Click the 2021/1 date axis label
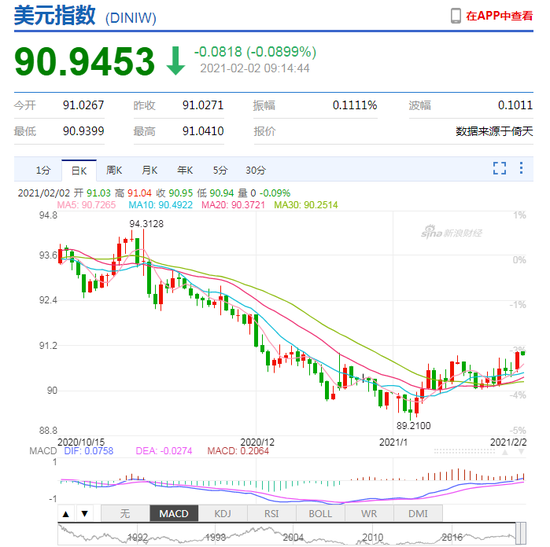The width and height of the screenshot is (550, 547). [393, 442]
